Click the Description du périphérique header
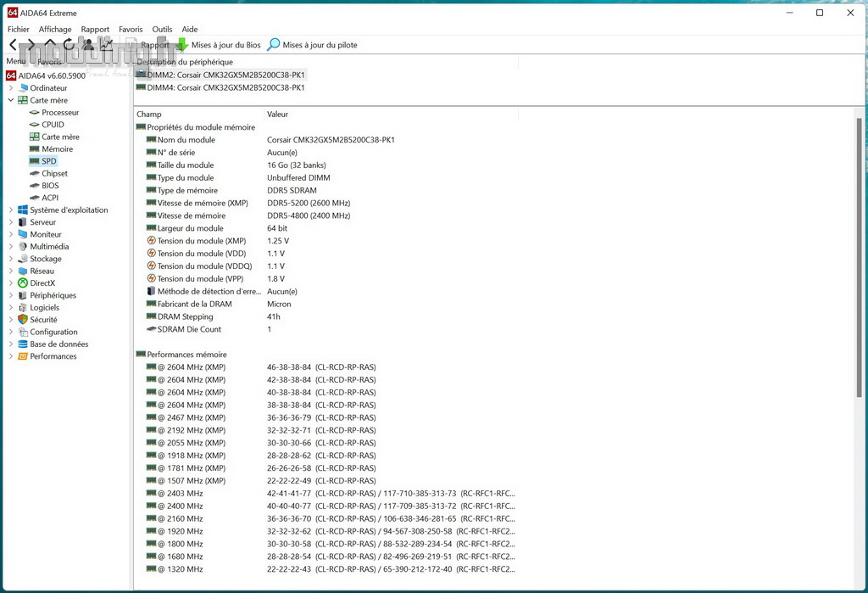 [x=326, y=62]
